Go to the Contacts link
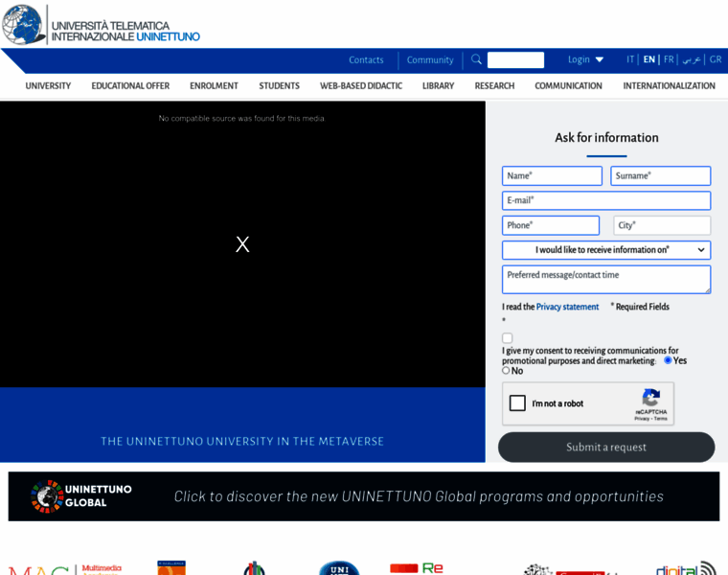Viewport: 728px width, 575px height. [x=366, y=60]
